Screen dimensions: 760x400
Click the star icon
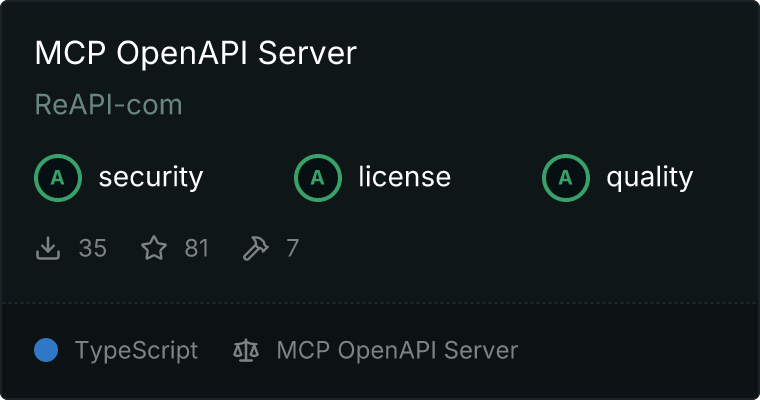click(x=153, y=248)
